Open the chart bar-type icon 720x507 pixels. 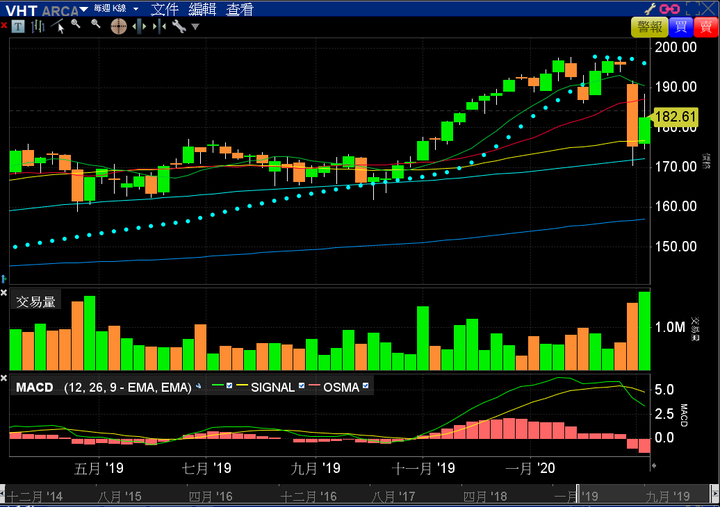(38, 27)
